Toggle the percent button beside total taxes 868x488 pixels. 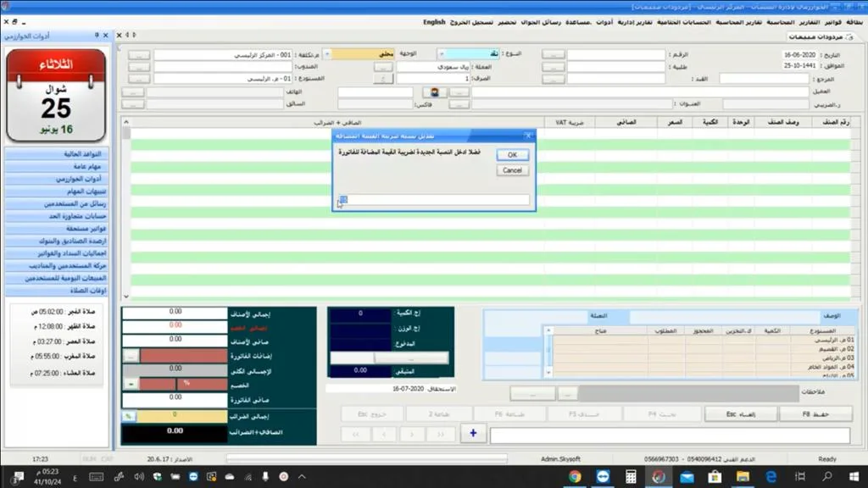[129, 416]
